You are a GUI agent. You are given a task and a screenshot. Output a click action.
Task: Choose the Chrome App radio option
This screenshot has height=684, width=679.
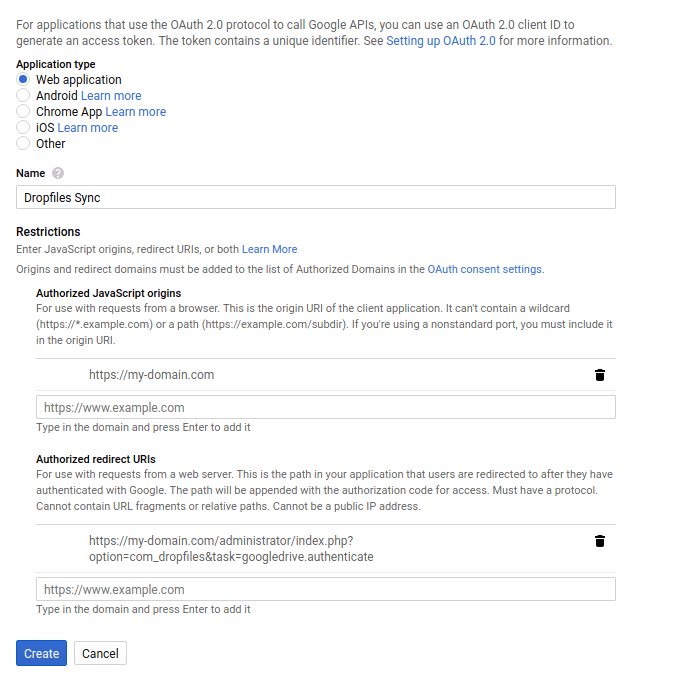(23, 111)
